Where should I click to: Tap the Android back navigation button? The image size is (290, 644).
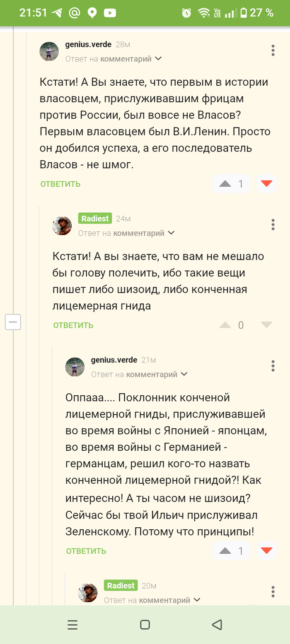[217, 625]
